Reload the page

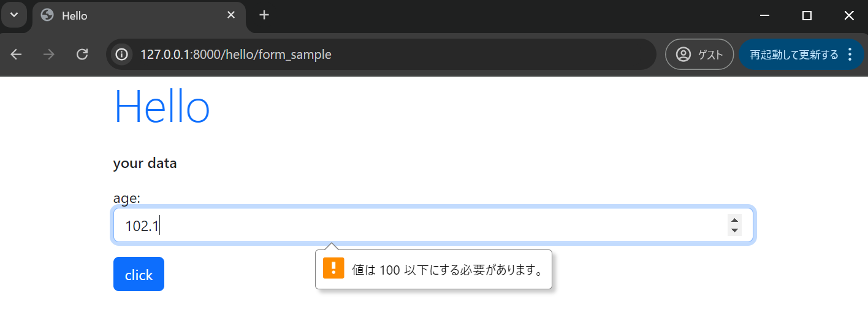82,55
